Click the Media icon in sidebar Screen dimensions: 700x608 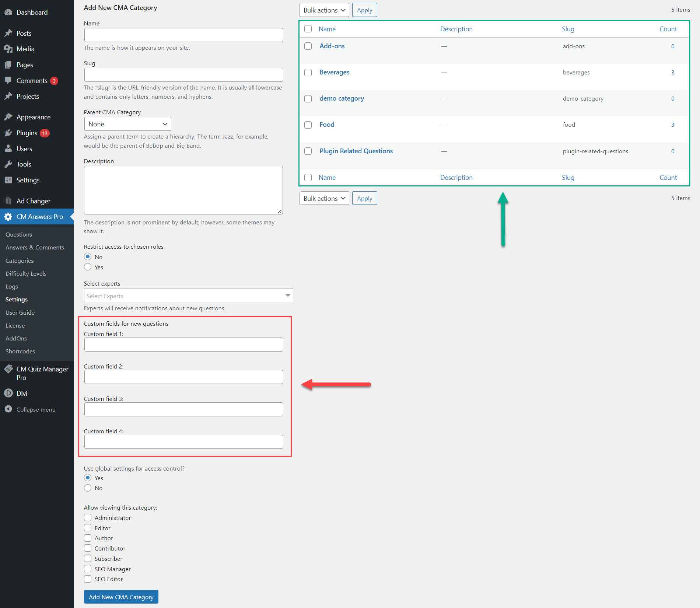(8, 49)
